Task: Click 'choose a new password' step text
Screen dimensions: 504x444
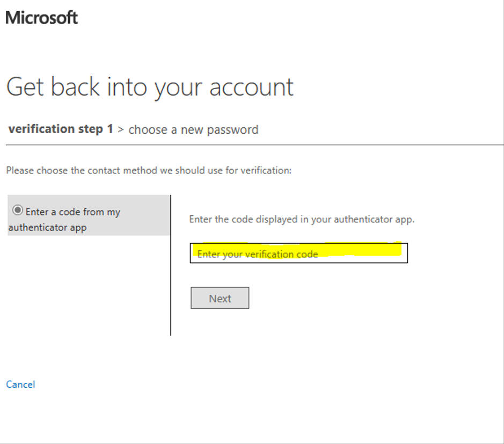Action: pos(193,130)
